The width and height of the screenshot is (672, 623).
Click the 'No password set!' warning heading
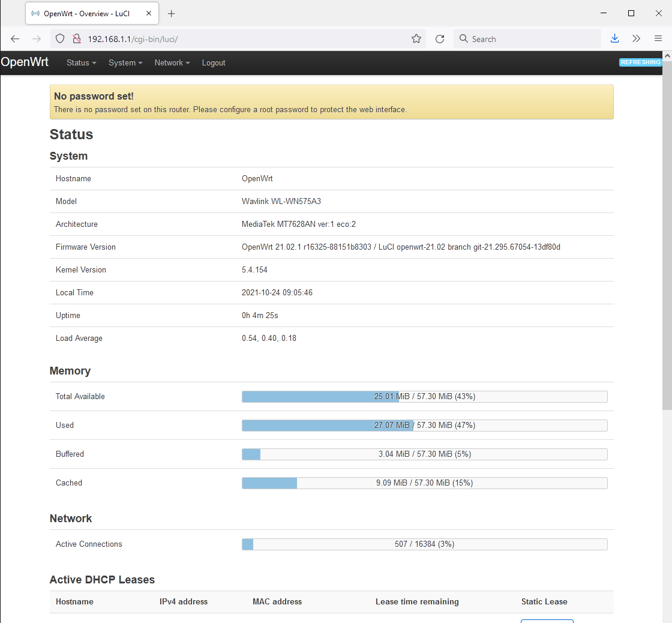(94, 96)
